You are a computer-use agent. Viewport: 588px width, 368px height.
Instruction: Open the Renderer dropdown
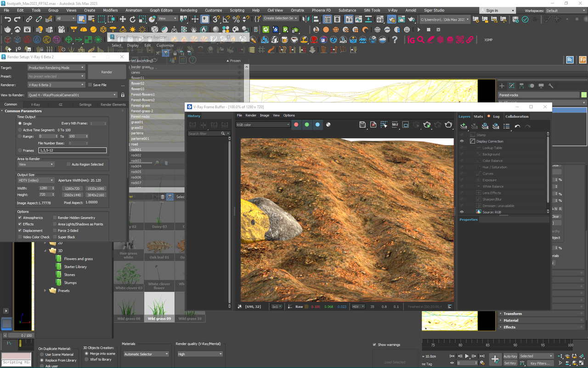[x=56, y=85]
